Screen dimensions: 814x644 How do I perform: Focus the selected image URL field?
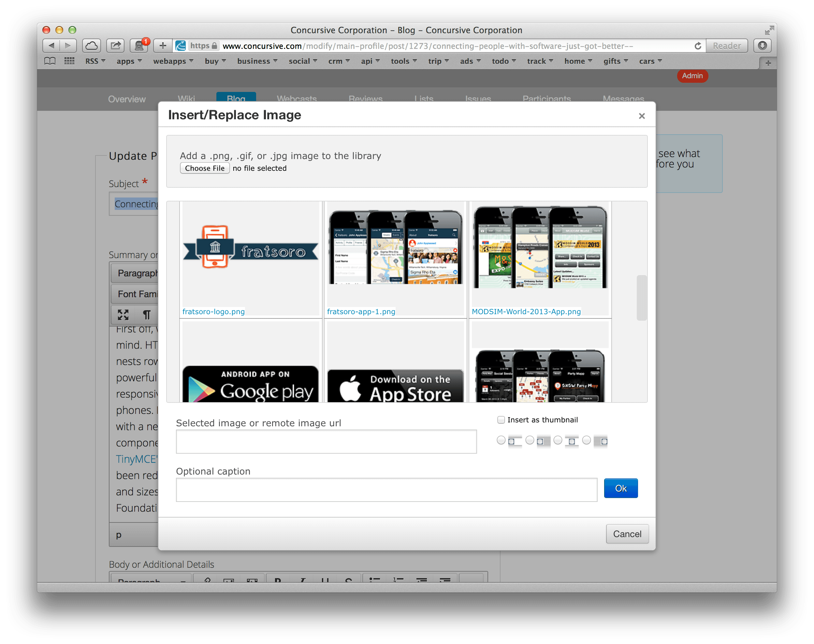pyautogui.click(x=326, y=441)
